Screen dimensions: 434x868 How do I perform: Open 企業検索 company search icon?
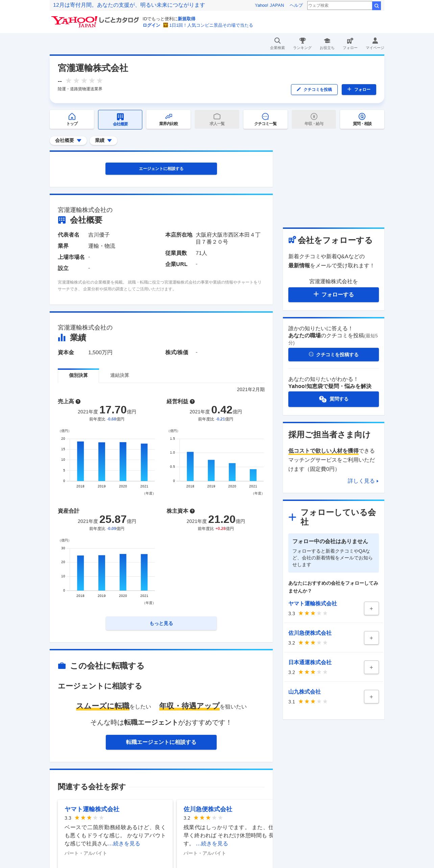pos(277,43)
